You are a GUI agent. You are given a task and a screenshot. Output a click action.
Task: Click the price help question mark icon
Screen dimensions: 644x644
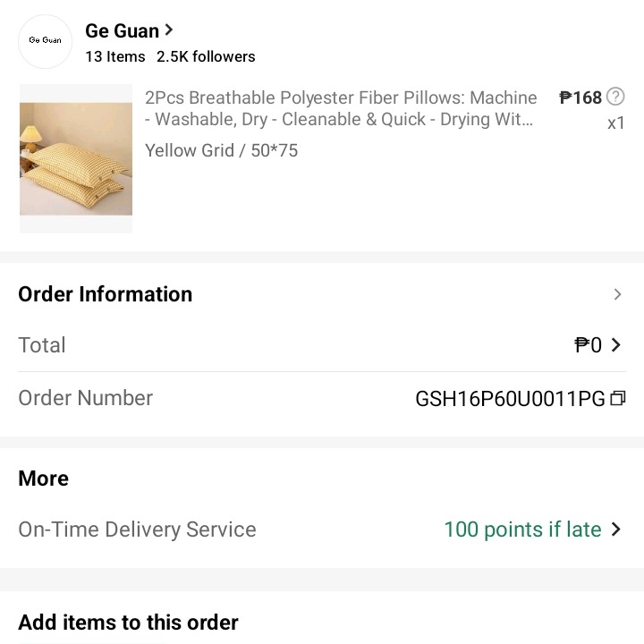click(x=615, y=97)
